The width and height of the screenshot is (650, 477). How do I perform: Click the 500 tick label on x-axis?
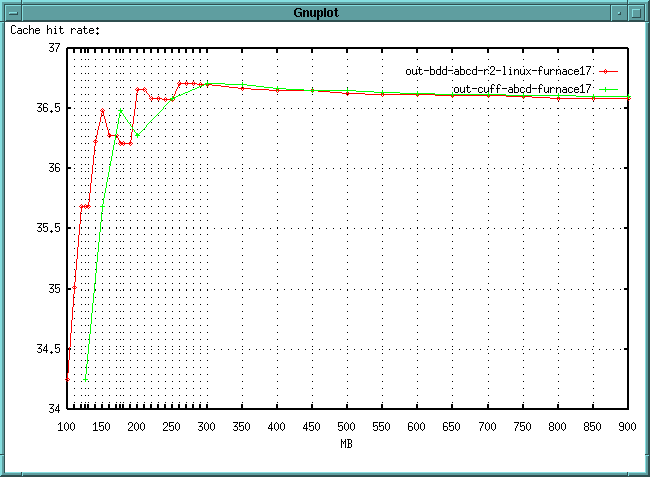coord(347,427)
